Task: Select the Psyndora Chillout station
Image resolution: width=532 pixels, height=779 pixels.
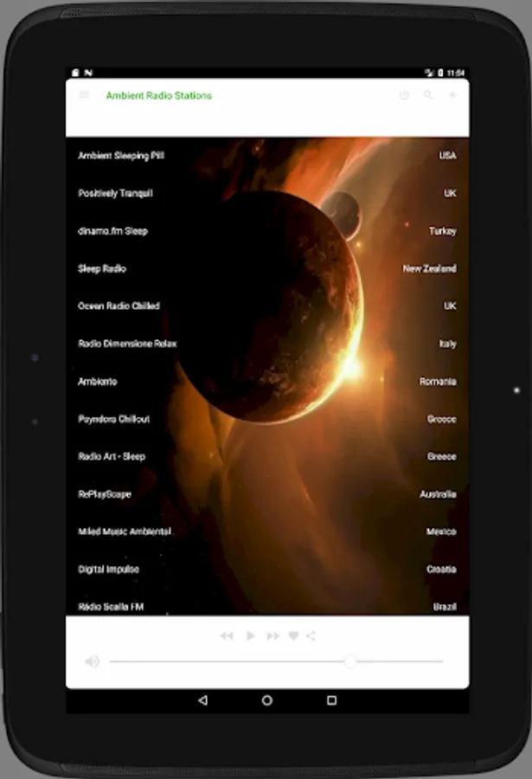Action: pyautogui.click(x=267, y=419)
